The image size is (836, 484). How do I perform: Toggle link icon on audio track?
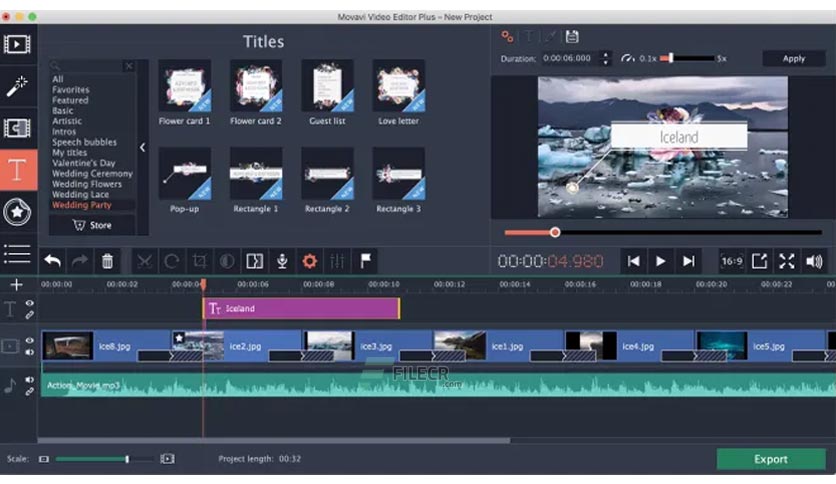click(x=30, y=392)
